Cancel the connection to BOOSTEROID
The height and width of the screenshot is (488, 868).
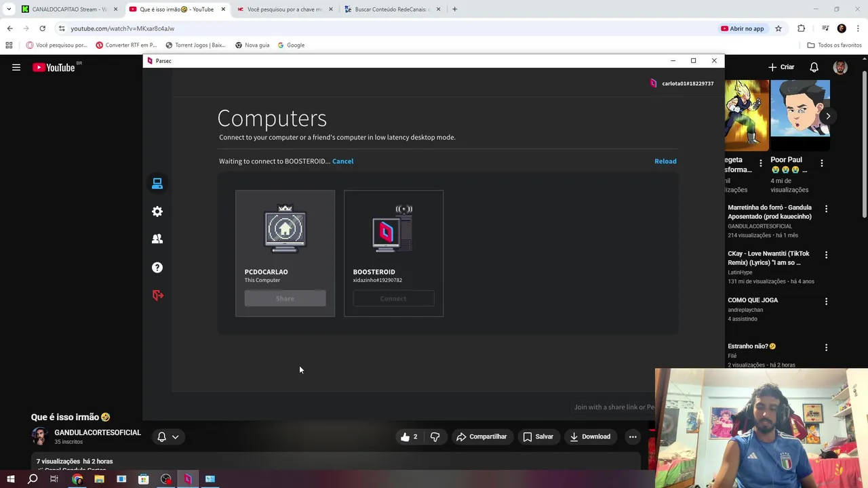coord(342,161)
